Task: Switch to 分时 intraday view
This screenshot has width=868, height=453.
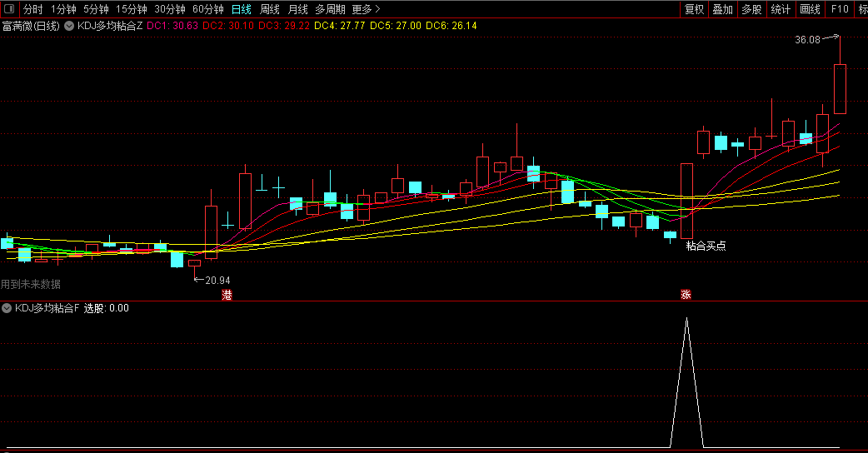Action: coord(33,9)
